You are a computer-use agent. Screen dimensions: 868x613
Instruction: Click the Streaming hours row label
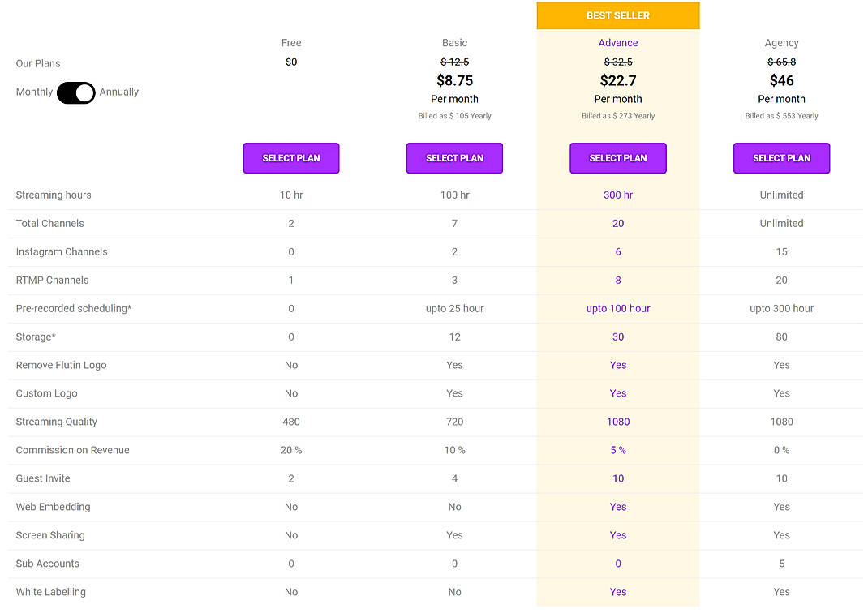(x=53, y=195)
